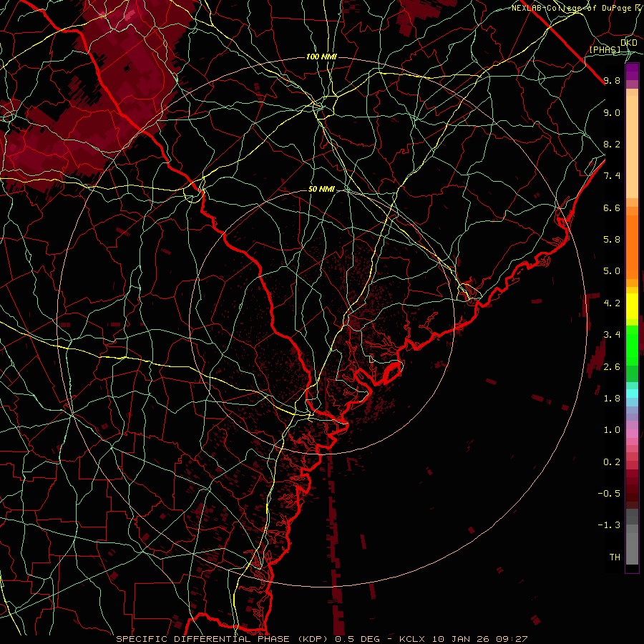Image resolution: width=644 pixels, height=644 pixels.
Task: Click the 5.0 value on the color scale
Action: pyautogui.click(x=612, y=271)
